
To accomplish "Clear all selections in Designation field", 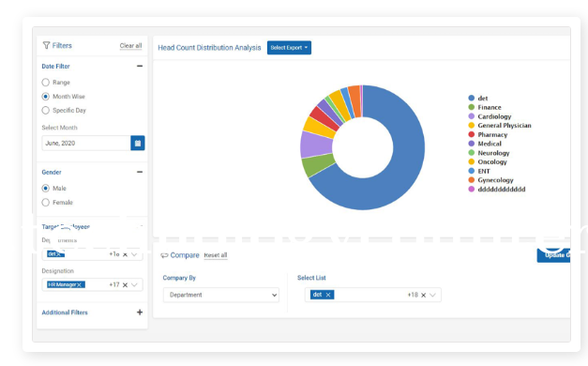I will click(125, 285).
